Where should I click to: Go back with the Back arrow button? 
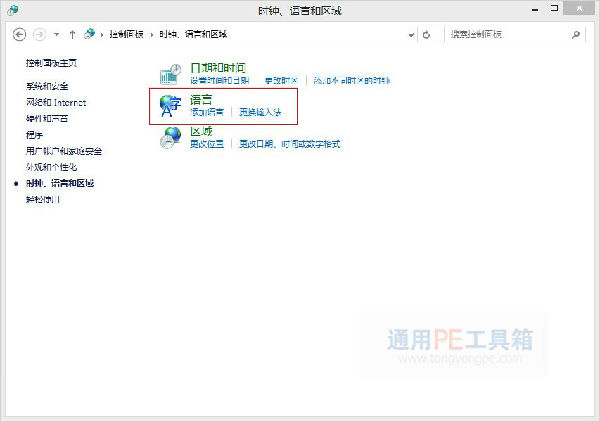point(20,34)
